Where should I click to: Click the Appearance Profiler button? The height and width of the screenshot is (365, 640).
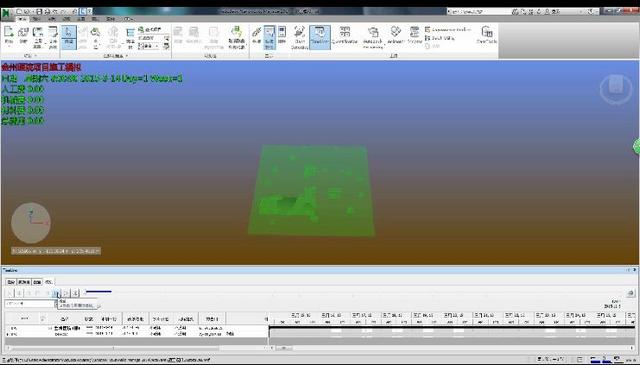pos(448,30)
